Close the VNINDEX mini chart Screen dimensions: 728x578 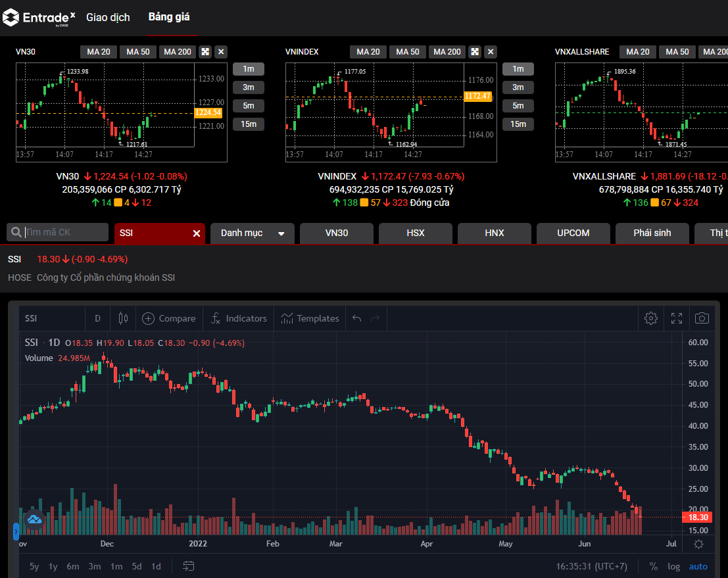coord(491,51)
